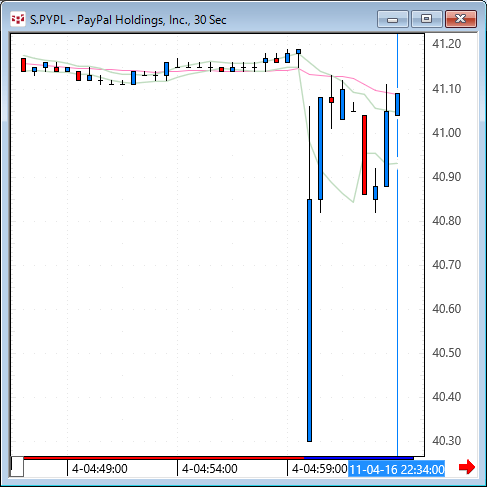Click the 40.90 price scale label
Image resolution: width=487 pixels, height=487 pixels.
click(x=446, y=177)
